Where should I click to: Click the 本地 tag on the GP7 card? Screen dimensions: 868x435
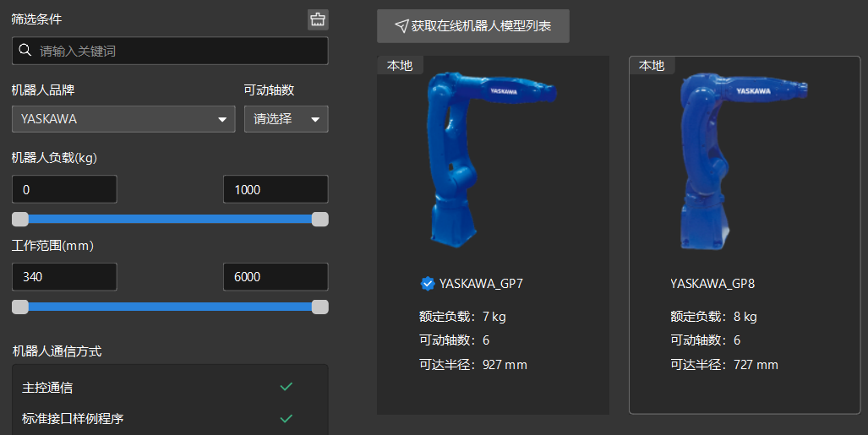400,65
